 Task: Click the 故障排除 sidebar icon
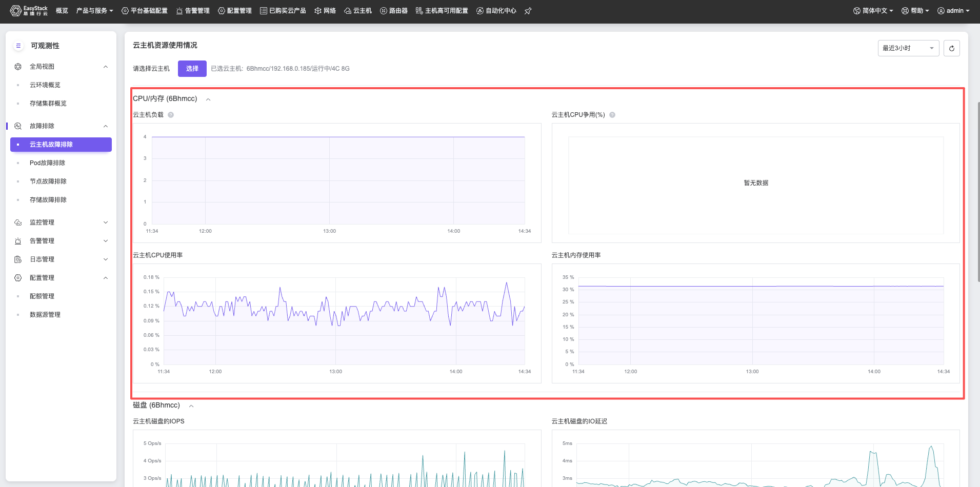(x=18, y=126)
